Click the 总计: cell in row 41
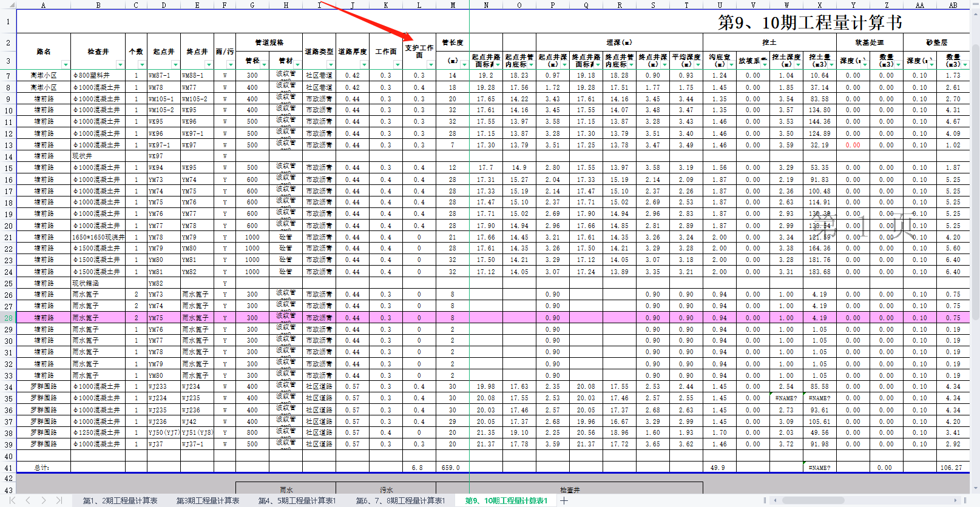The height and width of the screenshot is (507, 980). pos(43,468)
